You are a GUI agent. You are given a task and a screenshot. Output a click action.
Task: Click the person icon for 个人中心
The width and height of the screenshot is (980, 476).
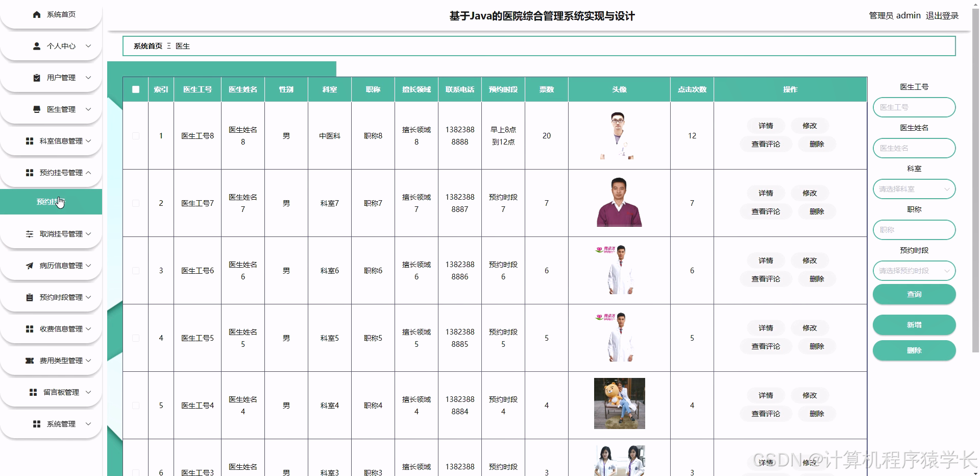point(37,46)
